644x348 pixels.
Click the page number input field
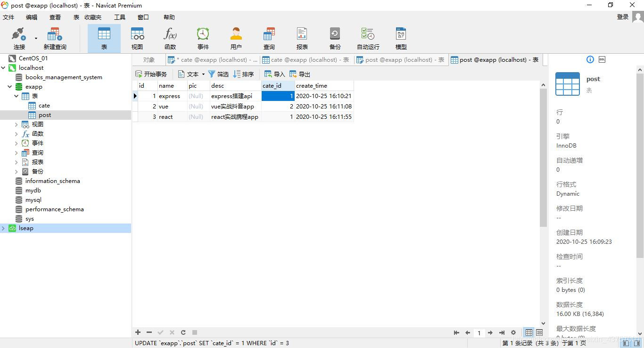coord(479,333)
